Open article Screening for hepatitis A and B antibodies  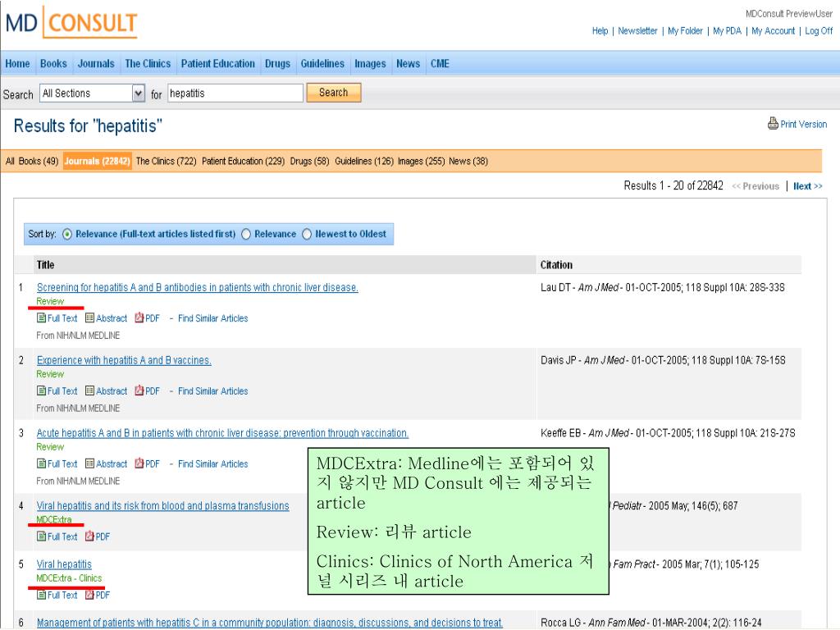pyautogui.click(x=197, y=288)
